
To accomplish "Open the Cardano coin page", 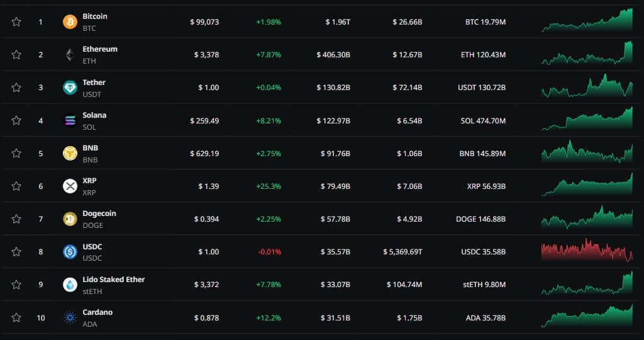I will coord(97,312).
